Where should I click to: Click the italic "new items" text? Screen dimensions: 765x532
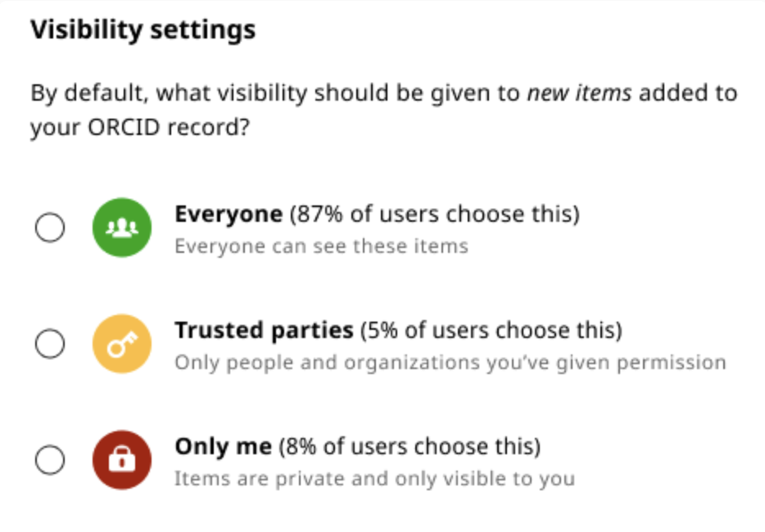pyautogui.click(x=578, y=93)
